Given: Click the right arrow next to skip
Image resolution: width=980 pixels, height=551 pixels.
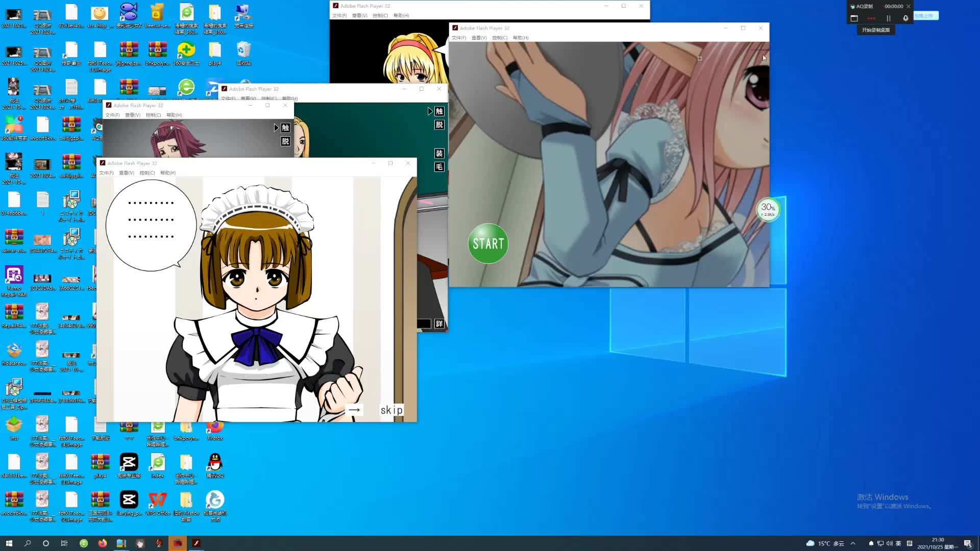Looking at the screenshot, I should point(354,410).
